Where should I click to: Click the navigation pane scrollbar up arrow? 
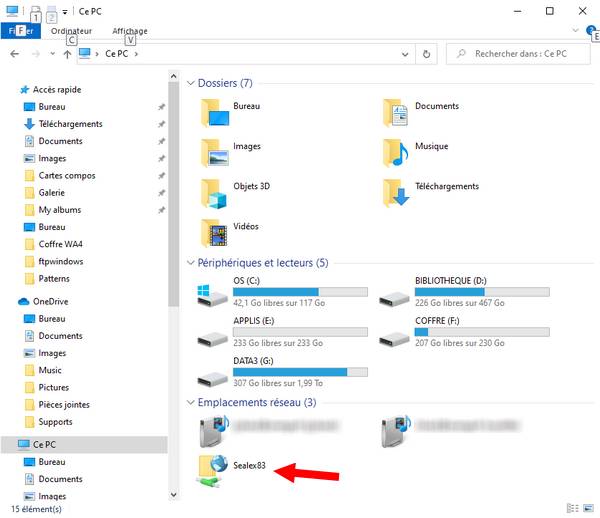pos(173,76)
